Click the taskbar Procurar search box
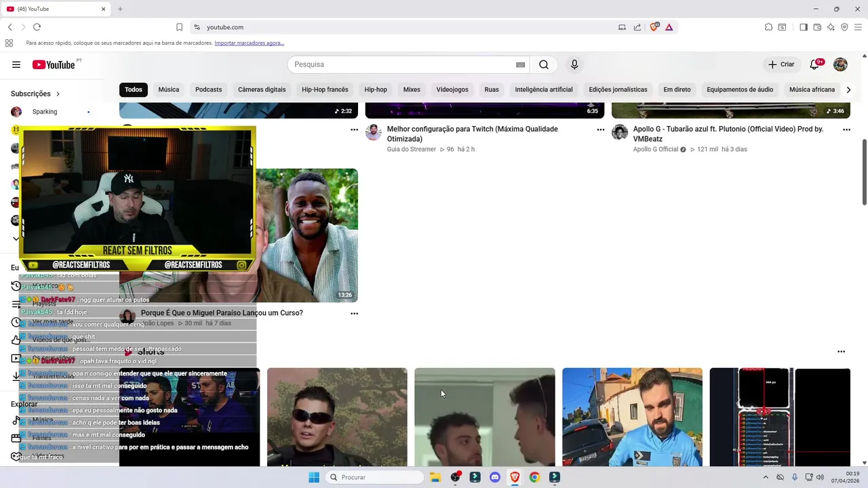Viewport: 868px width, 488px height. (x=375, y=477)
